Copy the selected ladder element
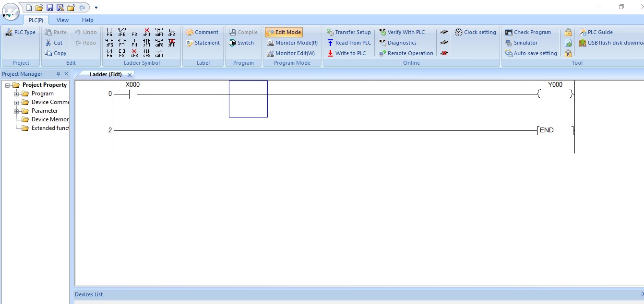Image resolution: width=644 pixels, height=304 pixels. click(56, 53)
